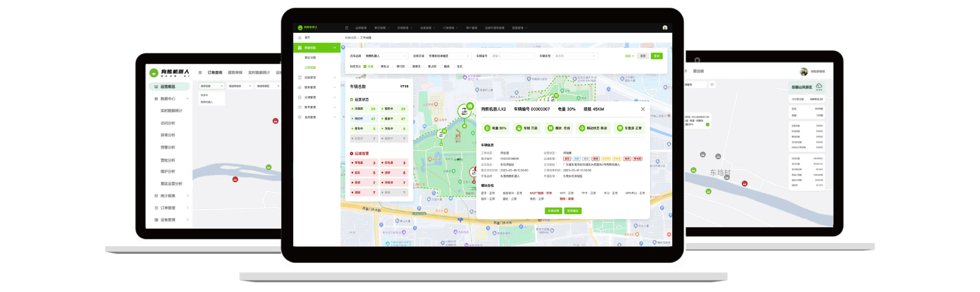
Task: Click the 系统管理 gear icon
Action: [x=299, y=117]
